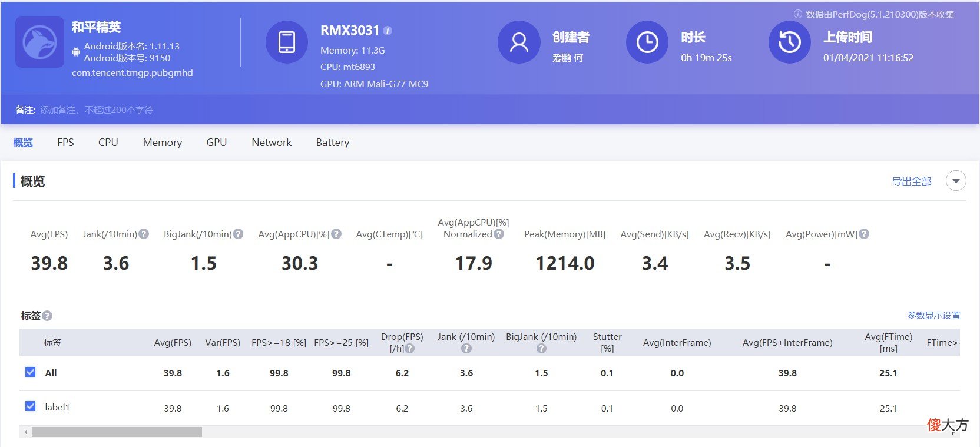980x447 pixels.
Task: Open help icon under BigJank (/10min) column header
Action: click(x=541, y=349)
